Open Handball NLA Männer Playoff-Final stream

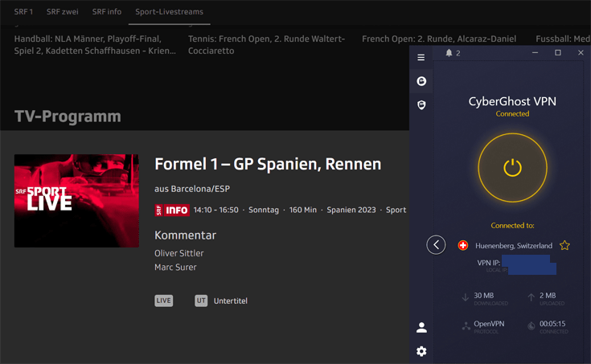[x=95, y=44]
